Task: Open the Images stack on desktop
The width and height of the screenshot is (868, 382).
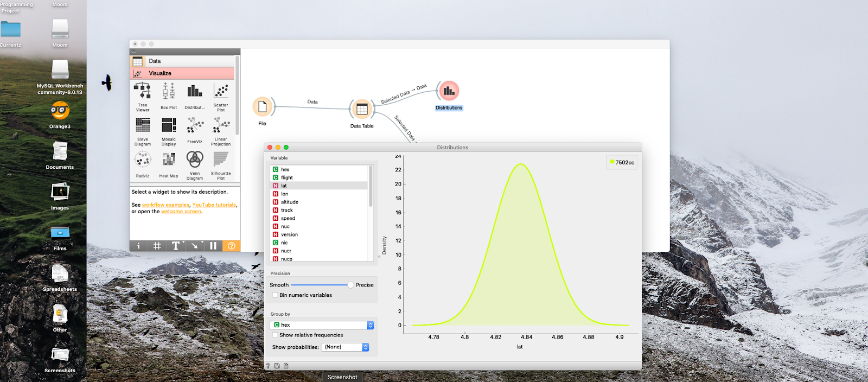Action: tap(60, 192)
